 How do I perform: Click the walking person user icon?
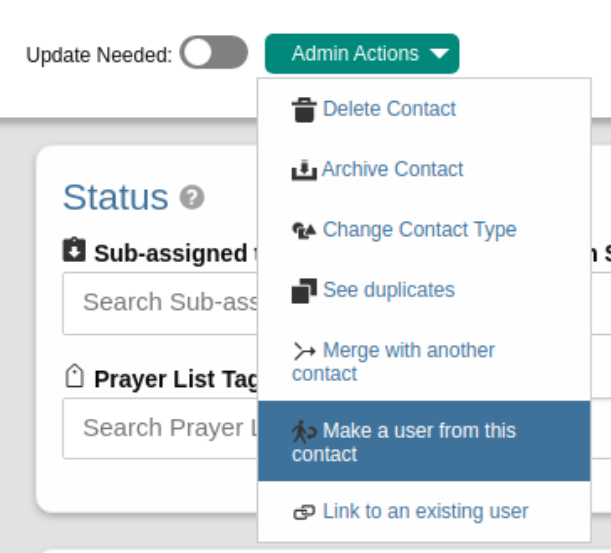point(304,431)
